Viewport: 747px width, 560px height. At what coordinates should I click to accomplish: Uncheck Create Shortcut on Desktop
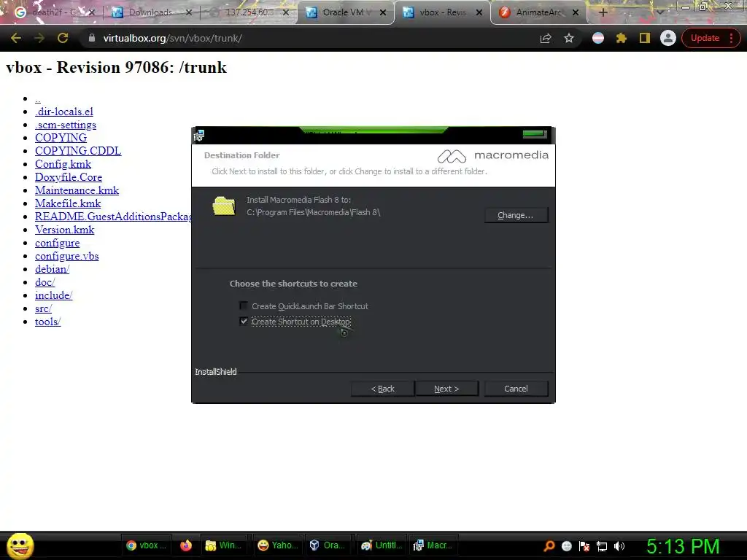click(x=244, y=321)
